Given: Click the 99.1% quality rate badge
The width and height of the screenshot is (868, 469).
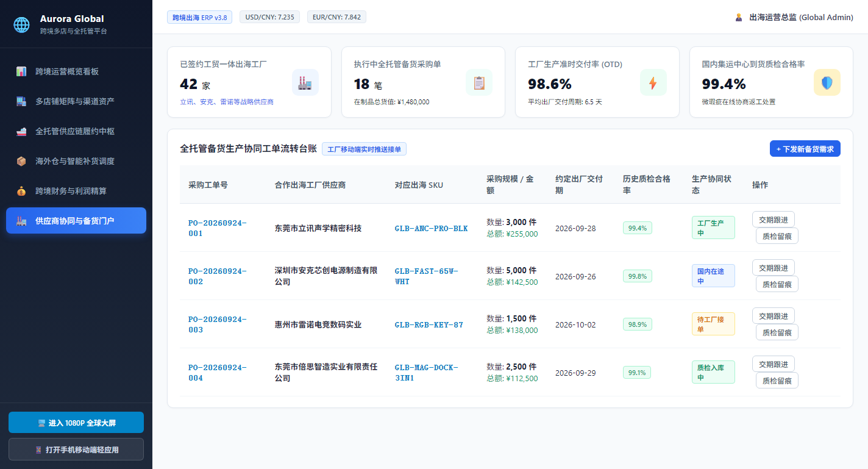Looking at the screenshot, I should pyautogui.click(x=638, y=372).
